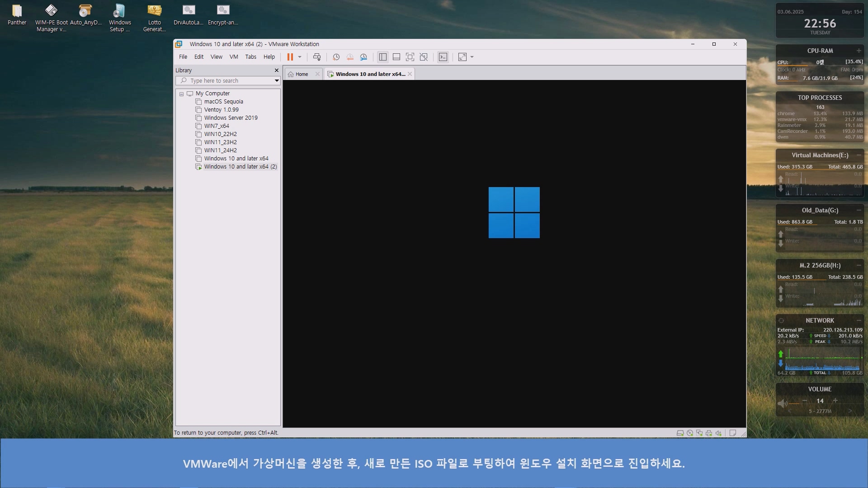
Task: Click the CD/DVD device status icon
Action: click(x=690, y=433)
